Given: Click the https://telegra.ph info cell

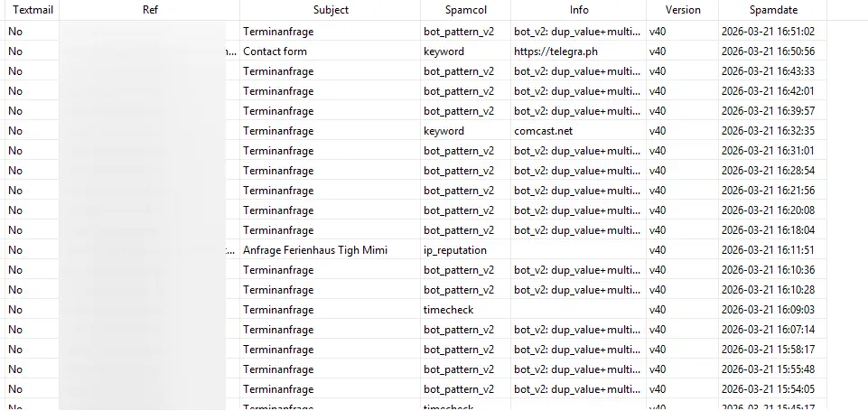Looking at the screenshot, I should click(x=555, y=51).
